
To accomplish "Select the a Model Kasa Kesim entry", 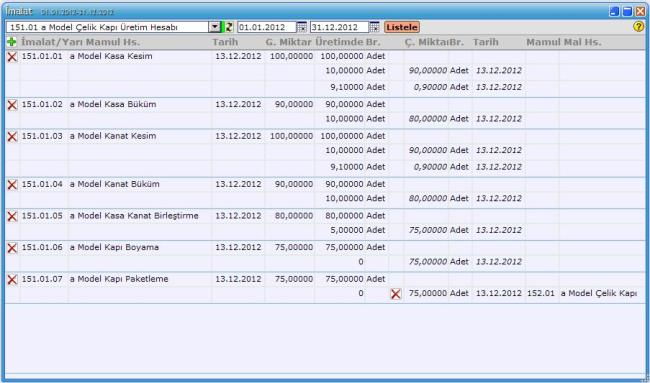I will [111, 56].
